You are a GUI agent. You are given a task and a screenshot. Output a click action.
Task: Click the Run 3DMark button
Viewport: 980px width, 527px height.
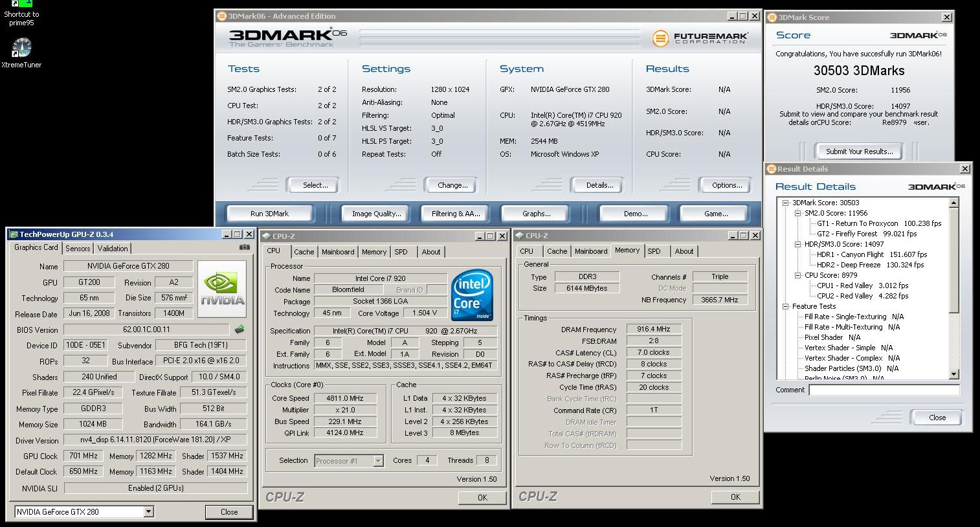269,214
